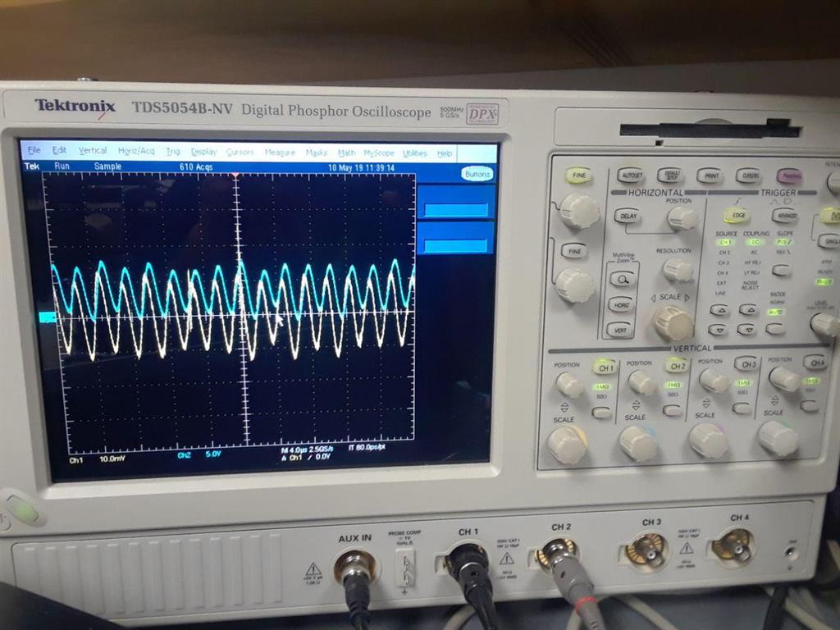
Task: Open the Vertical menu
Action: click(93, 151)
